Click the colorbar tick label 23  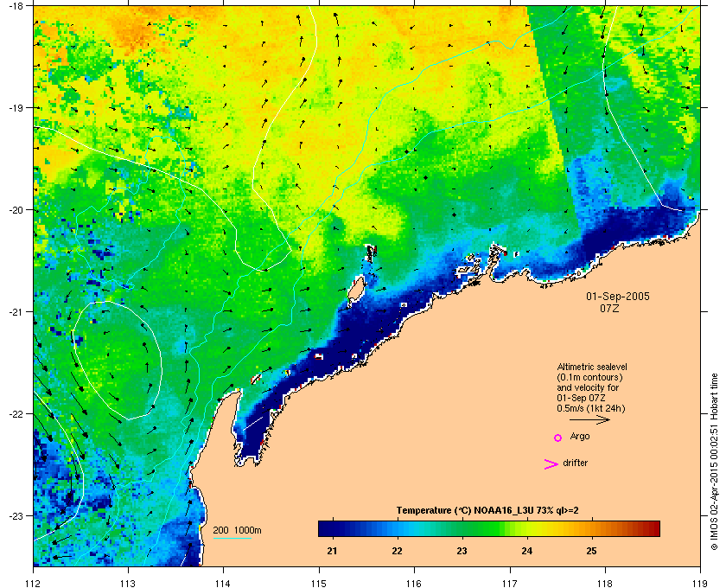(462, 552)
